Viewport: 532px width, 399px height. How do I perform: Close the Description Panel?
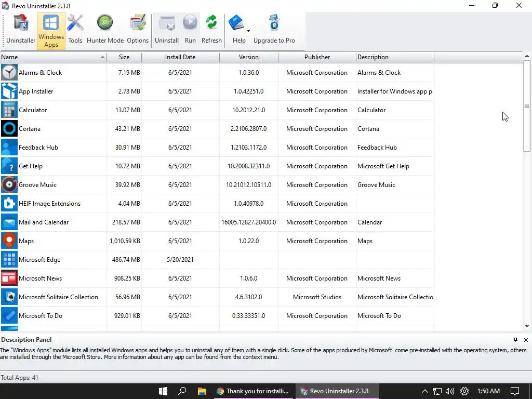click(526, 340)
